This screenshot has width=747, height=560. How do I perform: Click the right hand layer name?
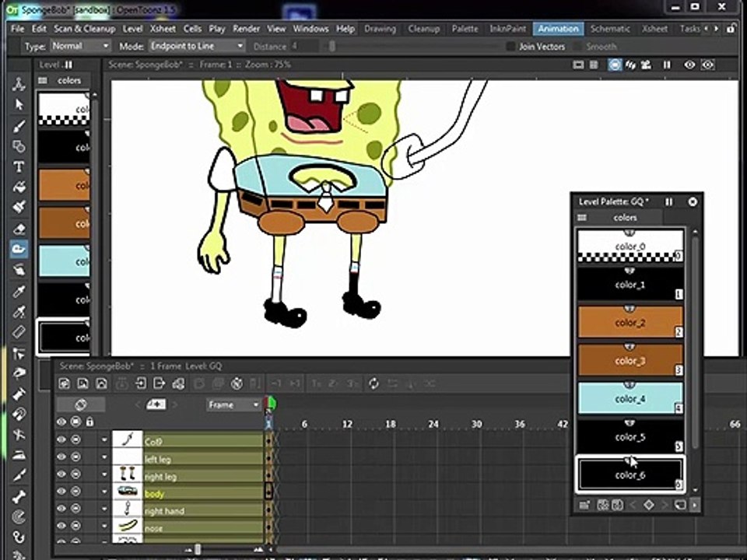coord(164,511)
